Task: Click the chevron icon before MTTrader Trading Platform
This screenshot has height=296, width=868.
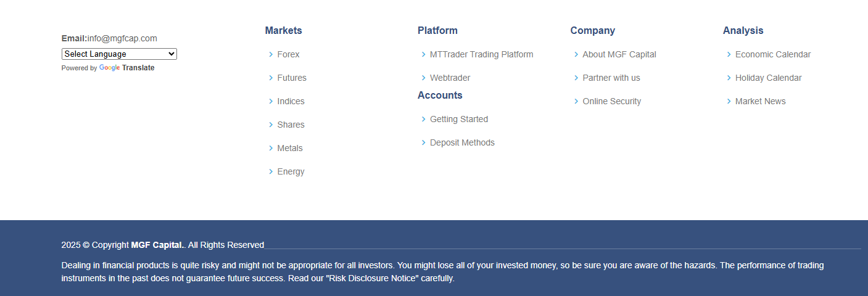Action: click(x=424, y=54)
